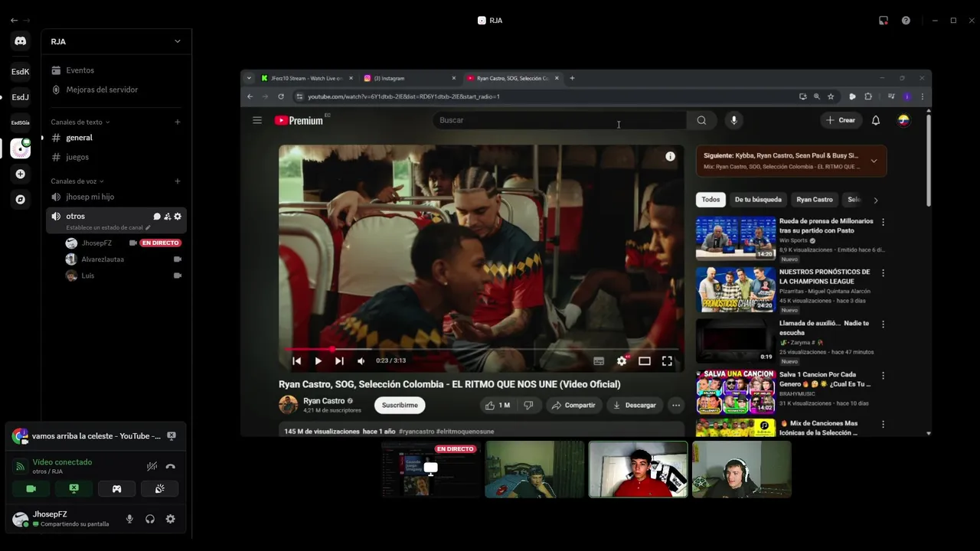Click the Suscribirme button
980x551 pixels.
[400, 405]
